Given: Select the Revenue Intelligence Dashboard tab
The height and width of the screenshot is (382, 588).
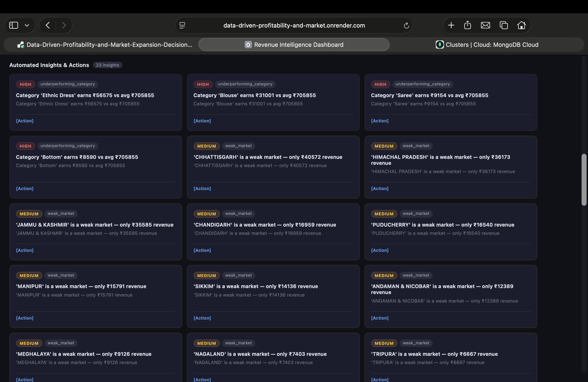Looking at the screenshot, I should [x=294, y=45].
